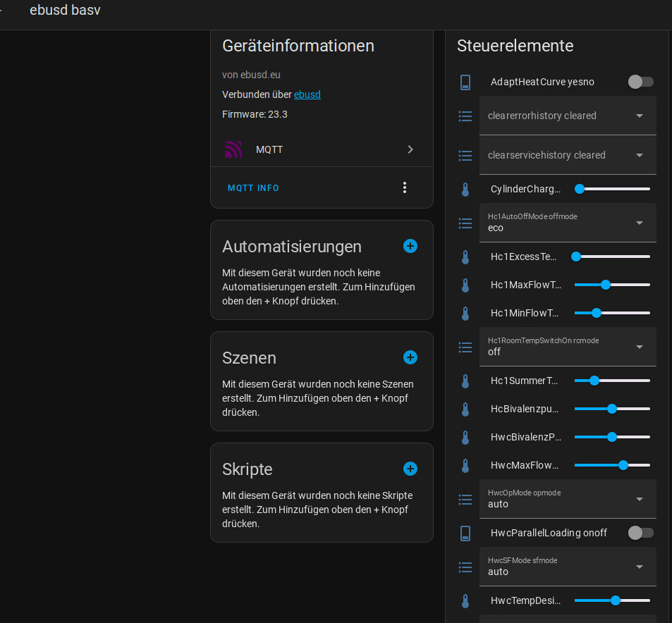This screenshot has height=623, width=672.
Task: Add a script with the plus icon
Action: point(410,469)
